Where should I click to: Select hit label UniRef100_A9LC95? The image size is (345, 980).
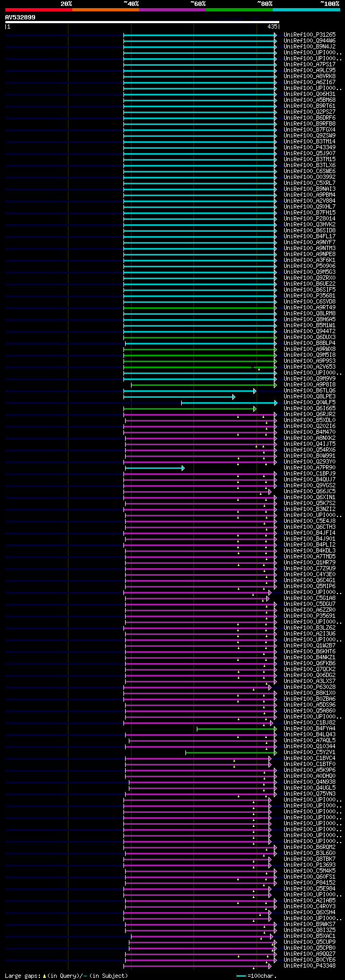pos(309,71)
